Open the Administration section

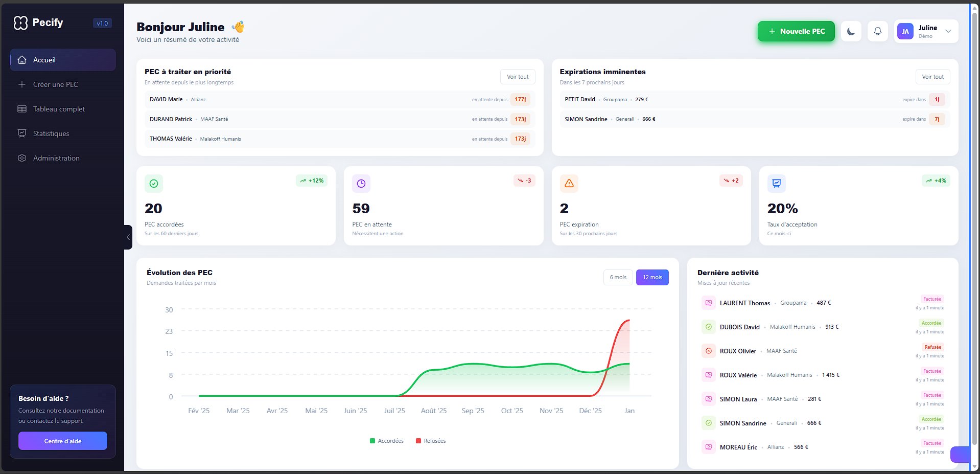coord(56,158)
